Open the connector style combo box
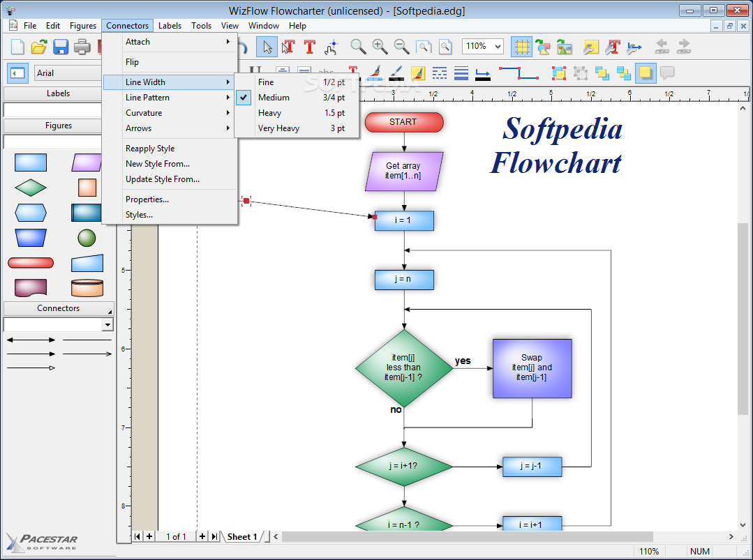Screen dimensions: 753x560 coord(59,325)
